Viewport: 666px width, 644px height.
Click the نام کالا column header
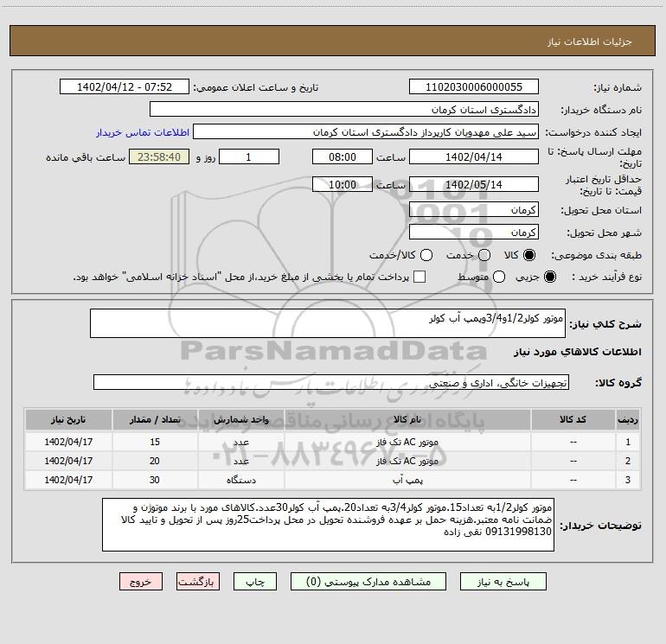pyautogui.click(x=407, y=419)
